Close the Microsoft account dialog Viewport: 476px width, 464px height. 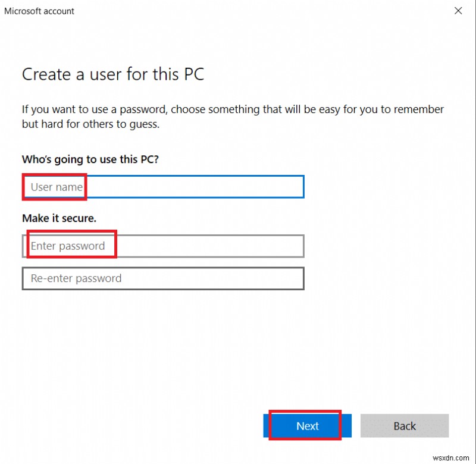tap(458, 11)
